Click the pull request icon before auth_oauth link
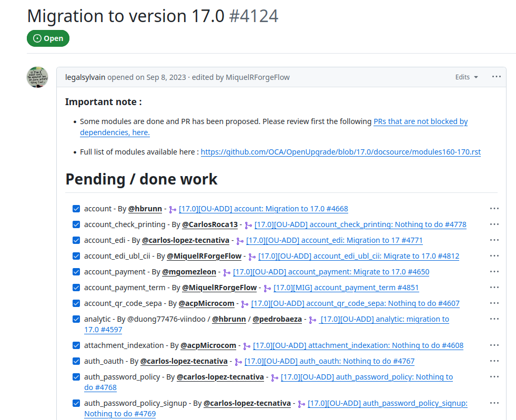 (238, 362)
